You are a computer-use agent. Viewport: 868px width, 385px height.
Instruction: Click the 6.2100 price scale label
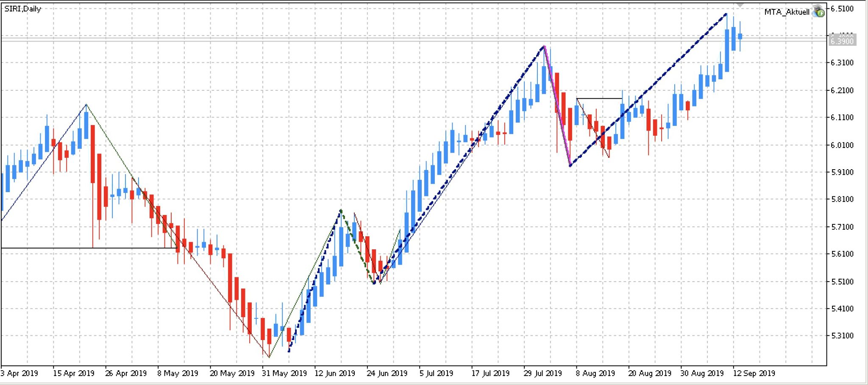842,90
